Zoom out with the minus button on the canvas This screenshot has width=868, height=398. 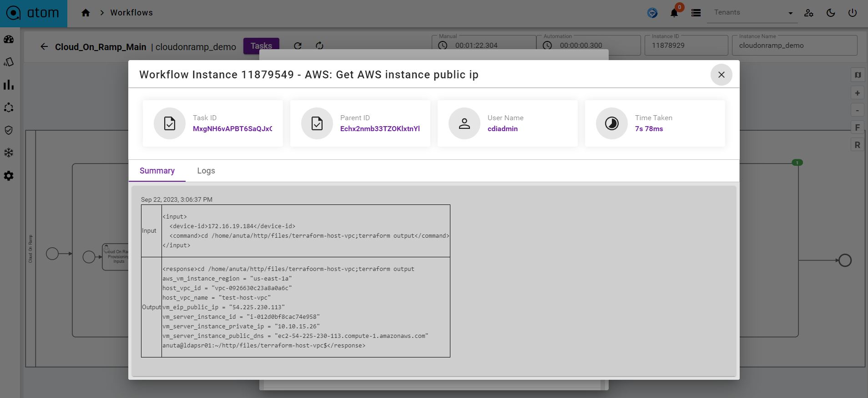pyautogui.click(x=858, y=110)
